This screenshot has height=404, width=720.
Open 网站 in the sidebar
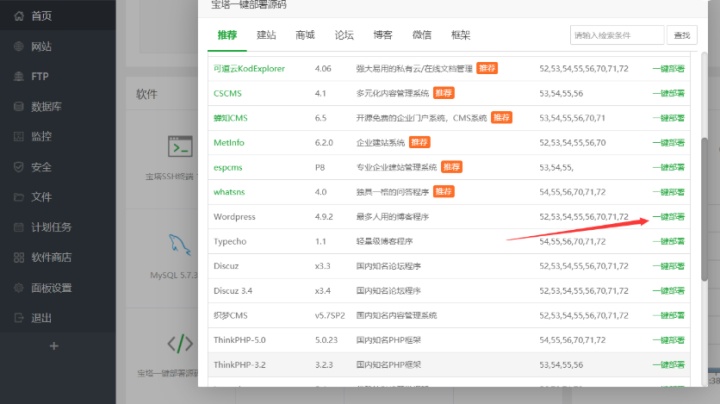41,46
